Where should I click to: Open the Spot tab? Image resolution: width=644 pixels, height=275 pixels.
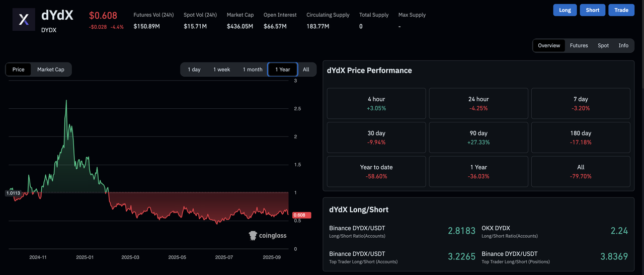[603, 45]
